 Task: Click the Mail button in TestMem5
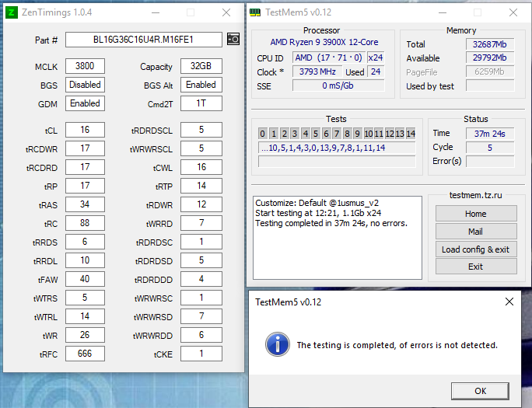[x=476, y=232]
